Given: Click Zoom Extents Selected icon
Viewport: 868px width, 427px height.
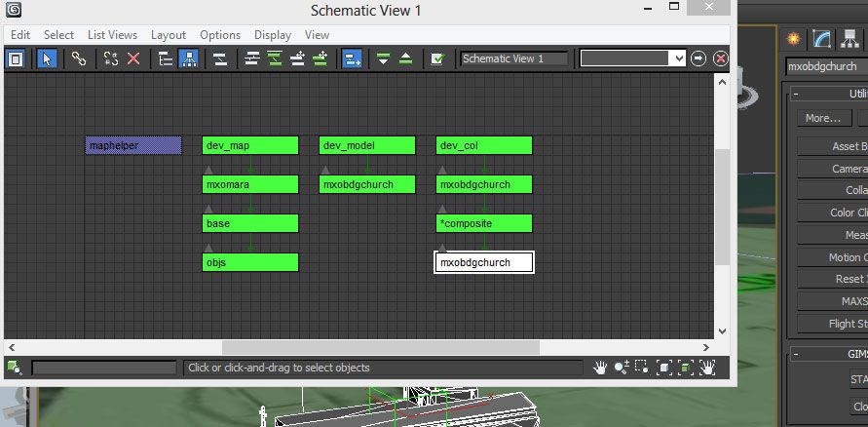Looking at the screenshot, I should point(685,367).
